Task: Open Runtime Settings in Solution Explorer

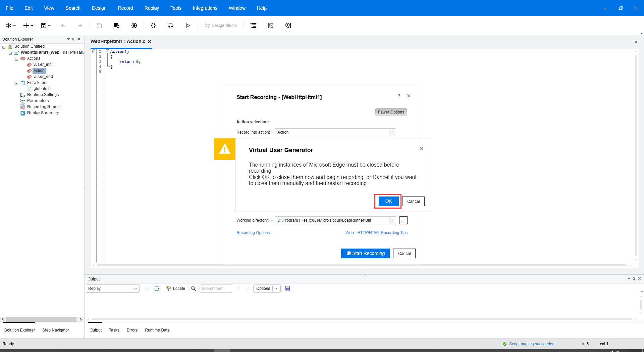Action: click(x=43, y=95)
